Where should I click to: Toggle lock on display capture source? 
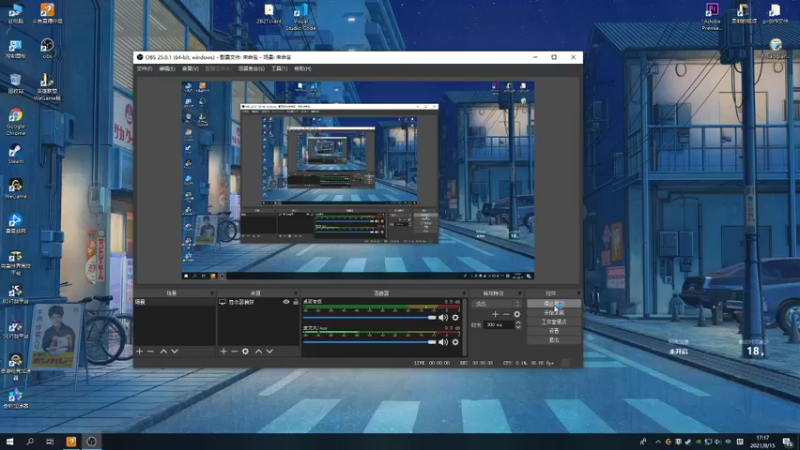click(x=295, y=302)
